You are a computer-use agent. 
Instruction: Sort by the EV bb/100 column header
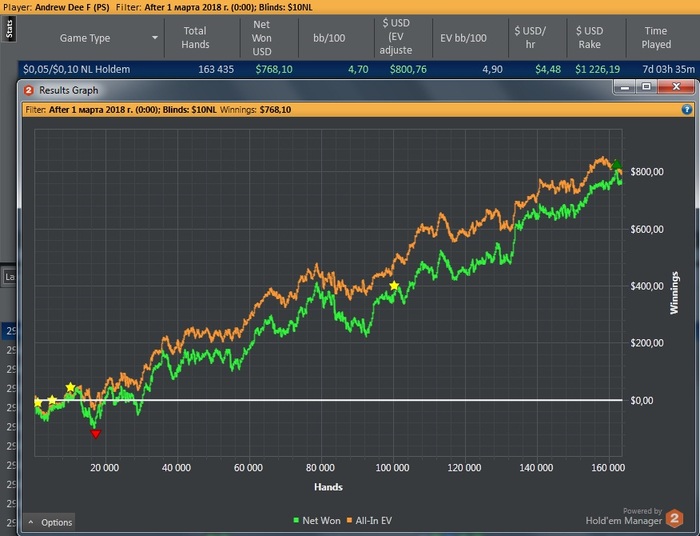[x=463, y=38]
